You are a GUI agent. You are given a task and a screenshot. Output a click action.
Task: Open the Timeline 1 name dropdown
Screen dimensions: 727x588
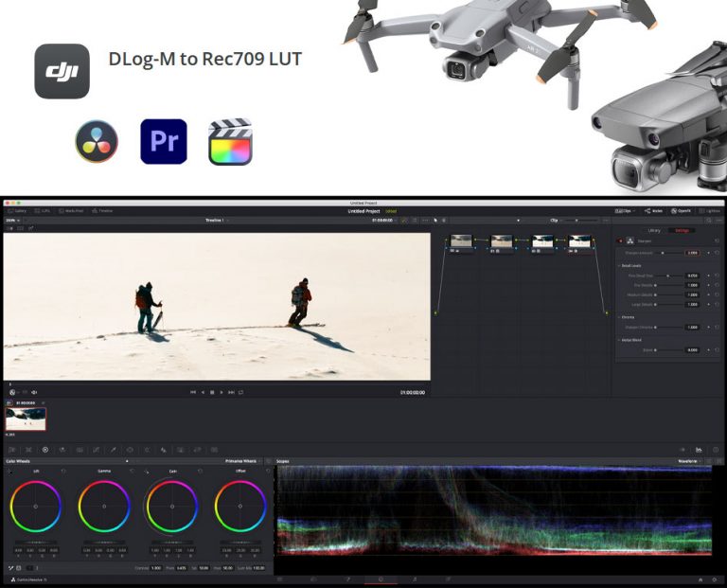click(x=217, y=221)
